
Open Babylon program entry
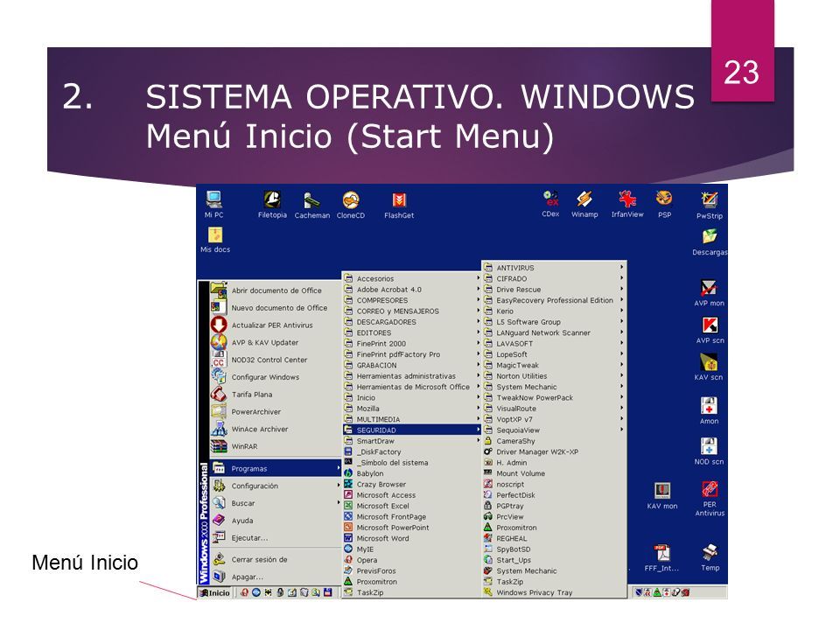pyautogui.click(x=411, y=473)
